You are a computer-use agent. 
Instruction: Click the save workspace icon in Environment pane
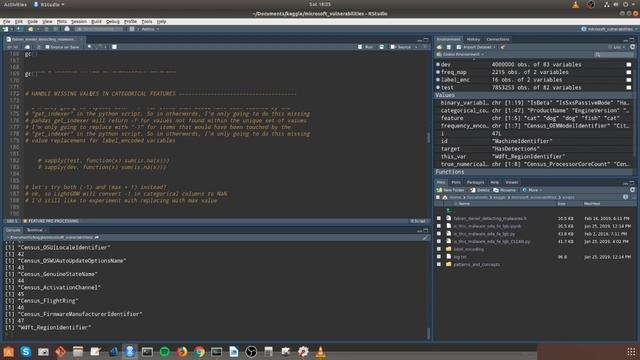[x=449, y=47]
